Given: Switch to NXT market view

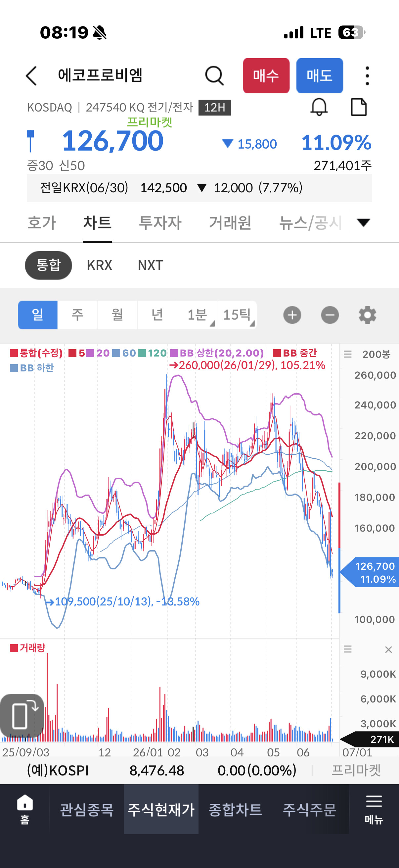Looking at the screenshot, I should pyautogui.click(x=151, y=265).
